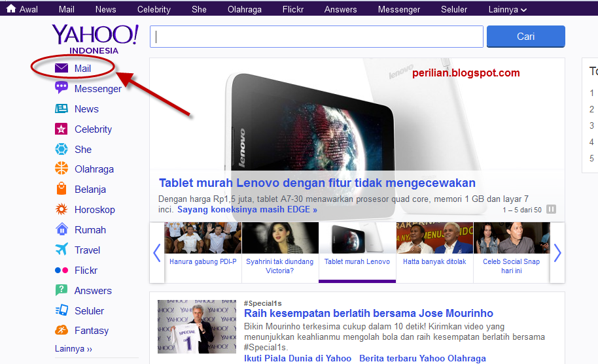Focus the Yahoo search input field

pos(317,37)
